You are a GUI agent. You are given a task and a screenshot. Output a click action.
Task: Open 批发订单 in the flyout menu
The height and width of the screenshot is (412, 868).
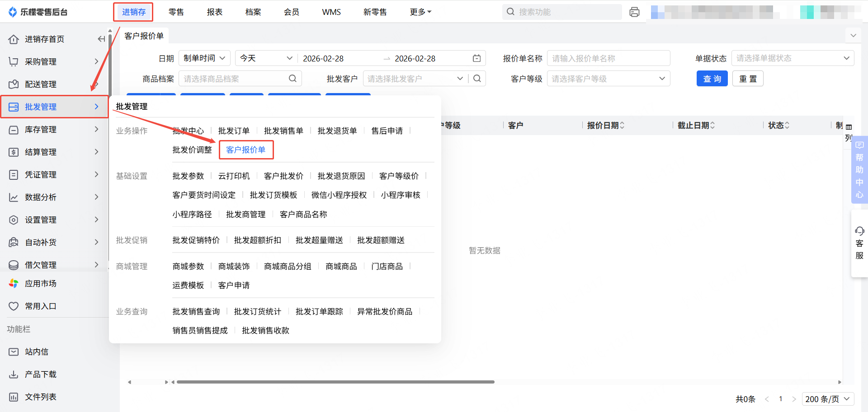(x=234, y=131)
